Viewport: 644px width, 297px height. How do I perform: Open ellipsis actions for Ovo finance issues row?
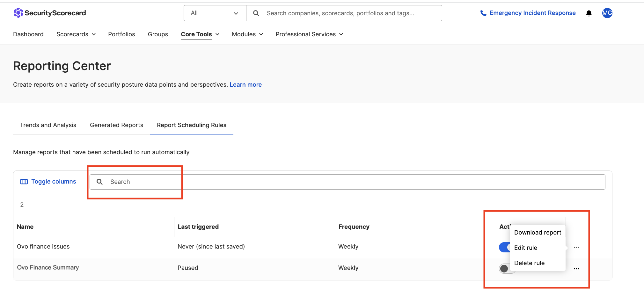(x=576, y=247)
